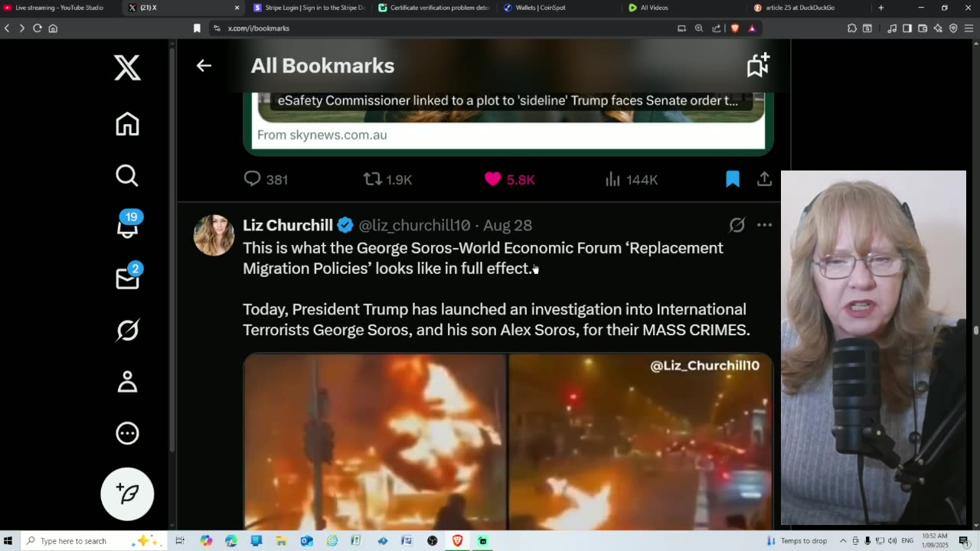This screenshot has height=551, width=980.
Task: Close the active X tab
Action: [237, 8]
